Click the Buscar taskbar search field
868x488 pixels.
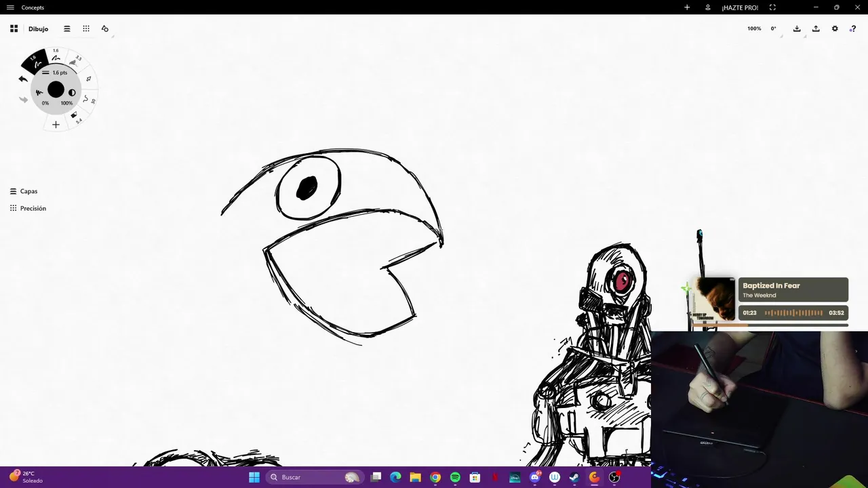click(x=314, y=477)
